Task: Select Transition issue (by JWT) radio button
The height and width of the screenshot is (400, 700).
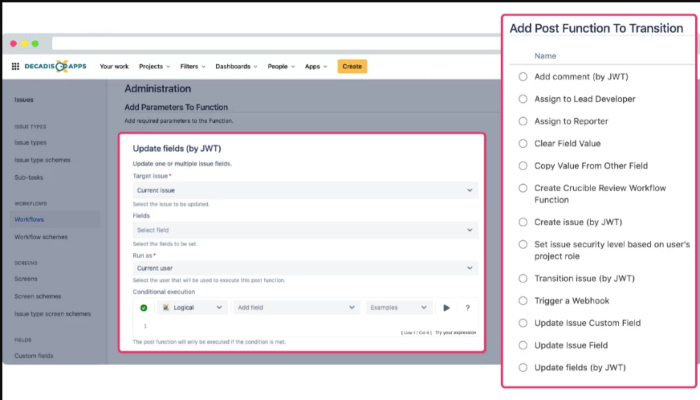Action: [523, 279]
